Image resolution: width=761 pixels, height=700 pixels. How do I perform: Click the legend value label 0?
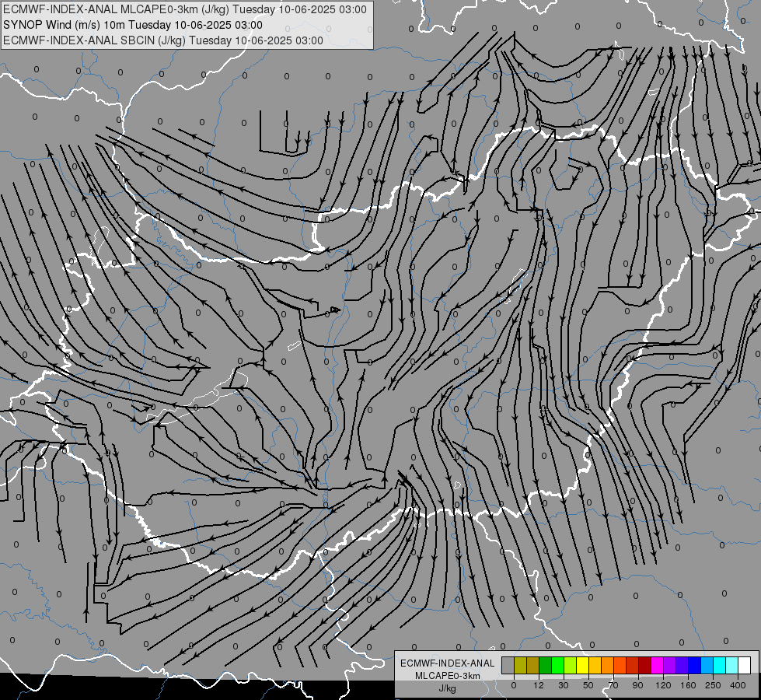tap(514, 685)
